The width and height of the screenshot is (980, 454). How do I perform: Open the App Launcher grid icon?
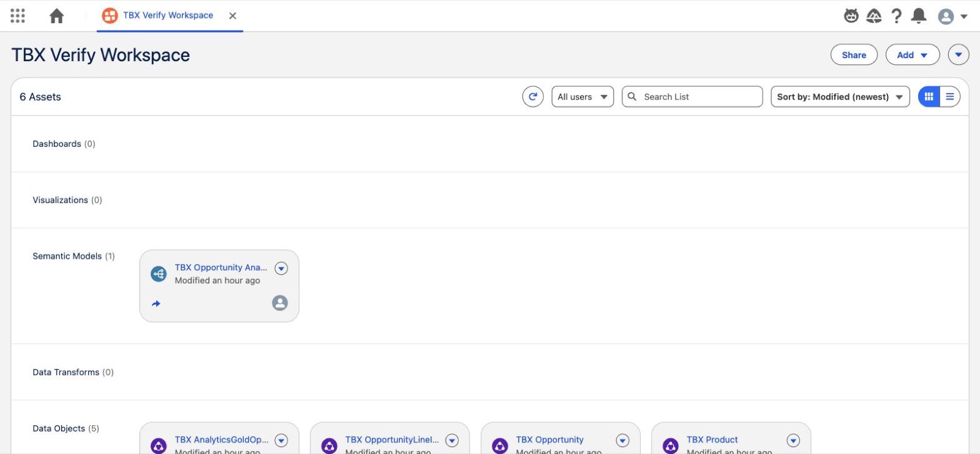(x=18, y=16)
